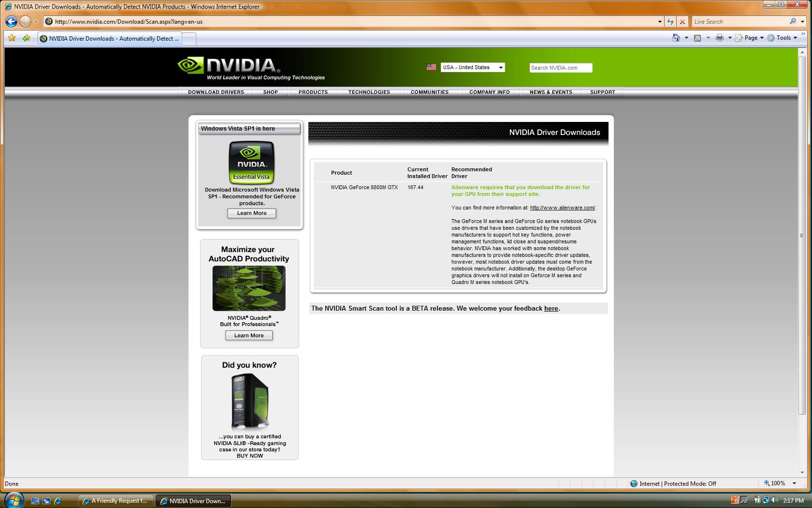Open the recent pages dropdown arrow

coord(36,22)
